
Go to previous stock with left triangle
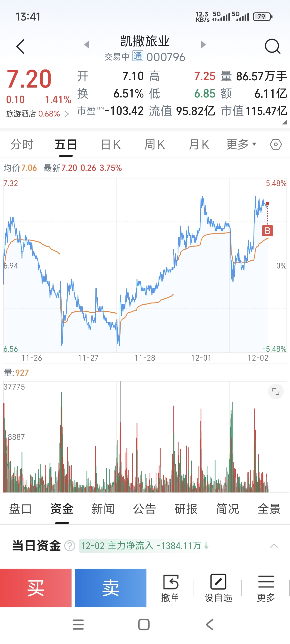87,45
